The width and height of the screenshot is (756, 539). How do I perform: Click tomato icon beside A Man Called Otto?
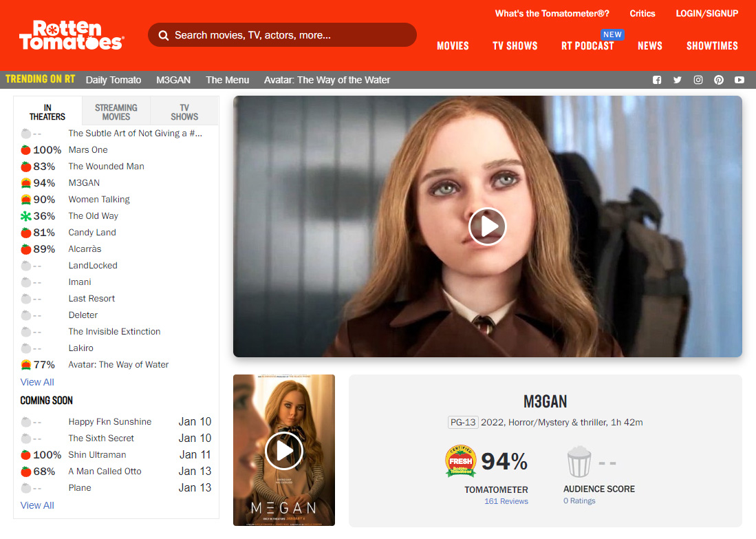coord(26,472)
